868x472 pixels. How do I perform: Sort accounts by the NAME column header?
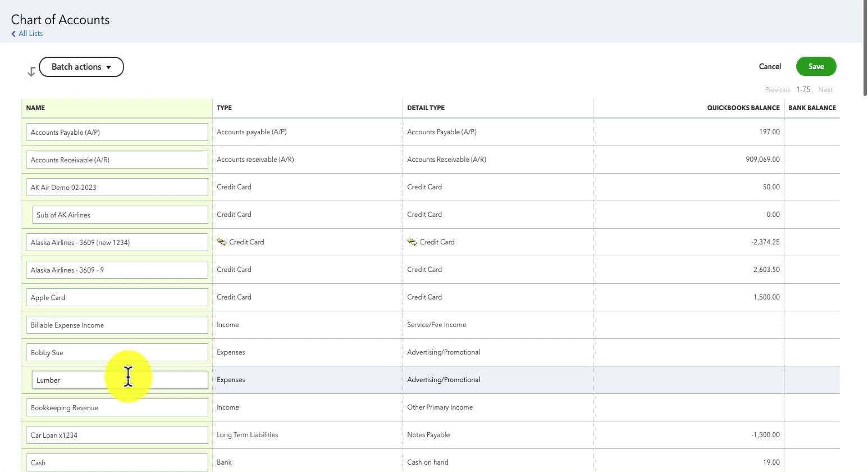tap(35, 108)
